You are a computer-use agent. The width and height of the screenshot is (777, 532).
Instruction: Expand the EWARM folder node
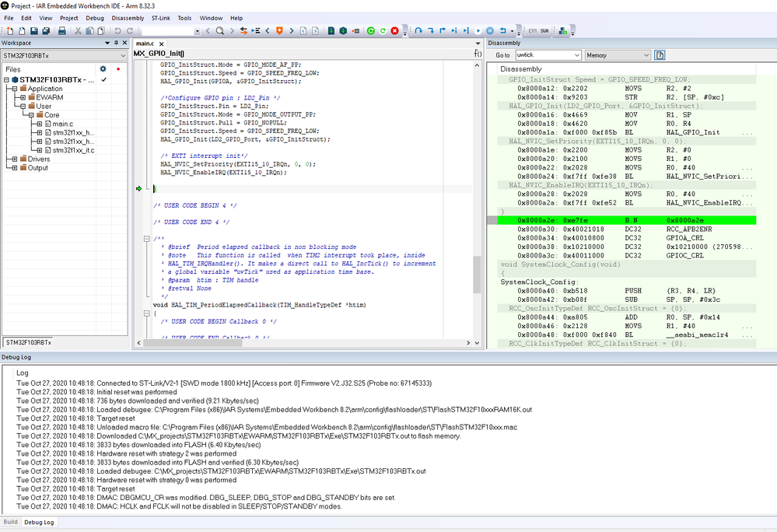click(23, 97)
